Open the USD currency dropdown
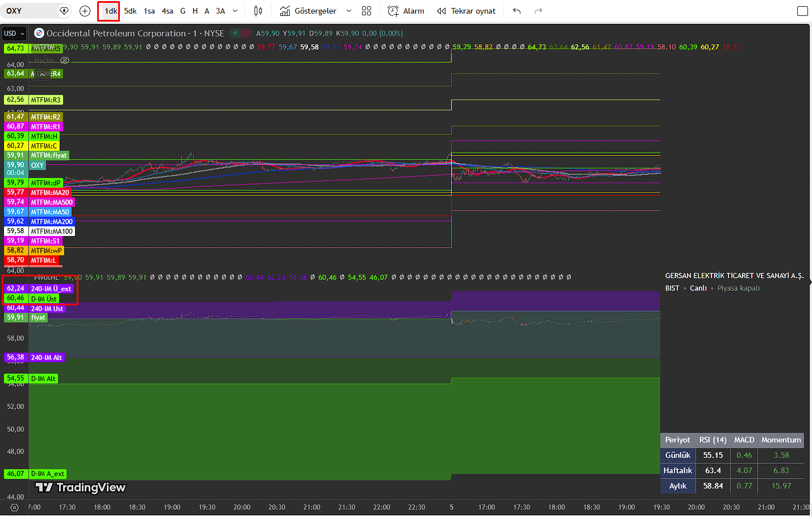 14,34
